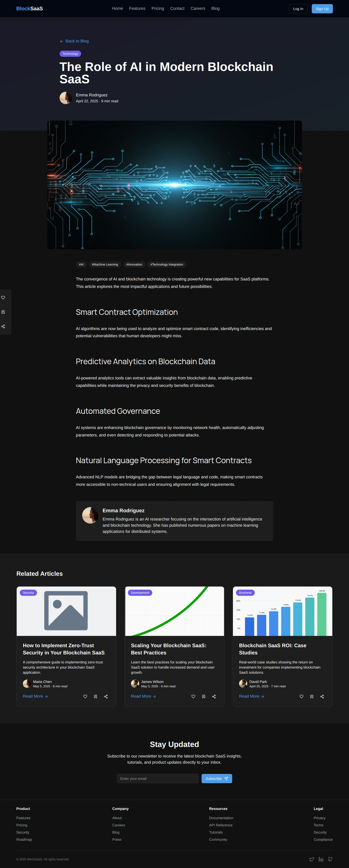Image resolution: width=349 pixels, height=868 pixels.
Task: Open the LinkedIn icon in footer
Action: coord(321,859)
